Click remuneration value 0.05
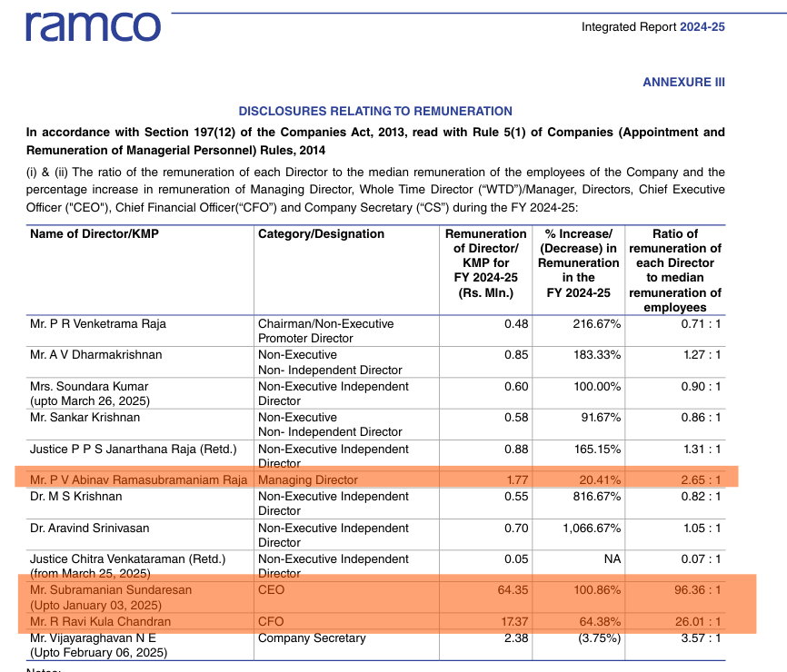 pyautogui.click(x=516, y=559)
